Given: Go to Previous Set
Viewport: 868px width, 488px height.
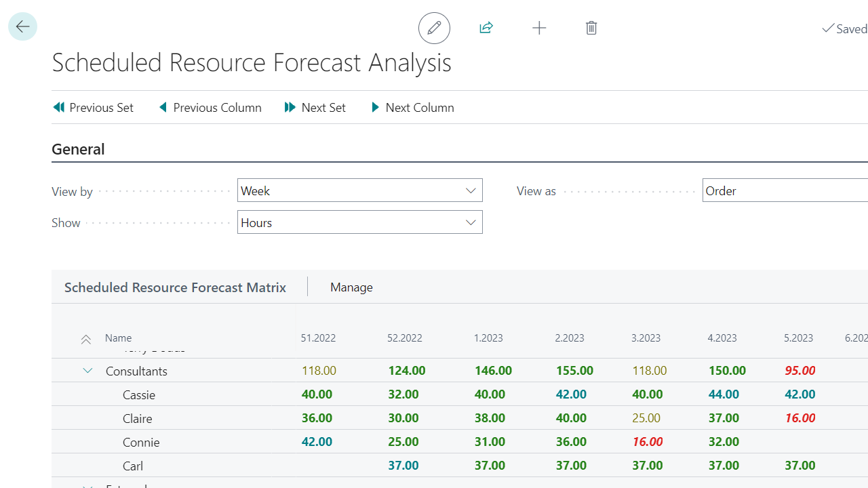Looking at the screenshot, I should (93, 108).
